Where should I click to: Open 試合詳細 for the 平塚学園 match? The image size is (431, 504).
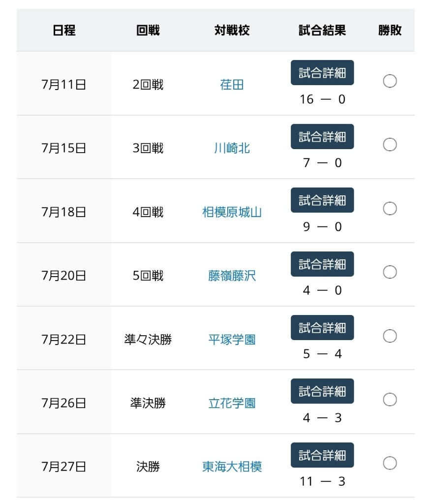click(322, 327)
